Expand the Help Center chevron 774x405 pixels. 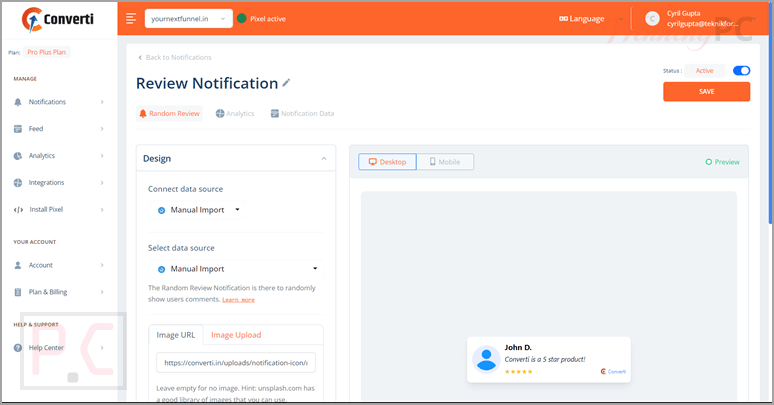tap(102, 348)
